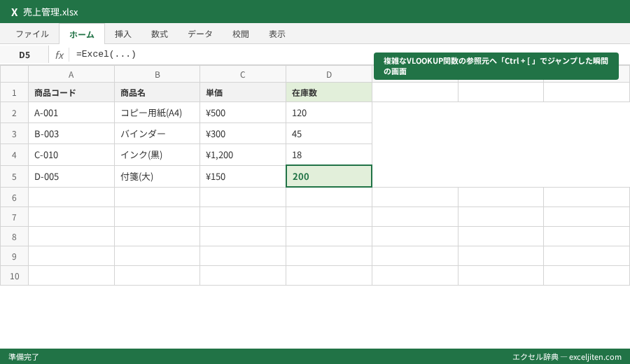
Task: Select row 5 header
Action: click(14, 176)
